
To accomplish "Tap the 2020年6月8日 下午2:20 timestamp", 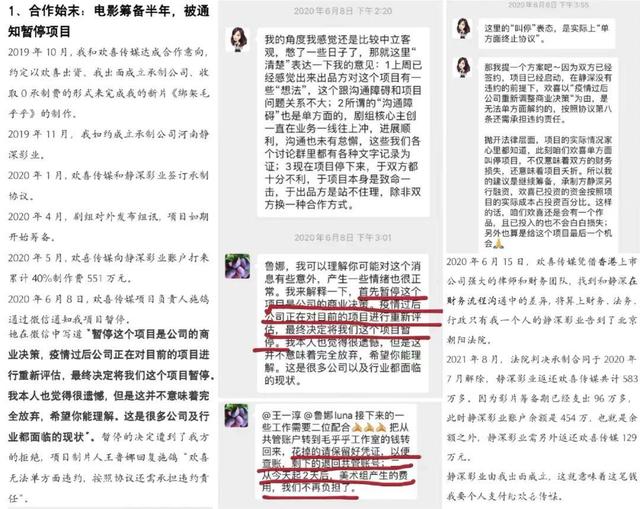I will (343, 11).
